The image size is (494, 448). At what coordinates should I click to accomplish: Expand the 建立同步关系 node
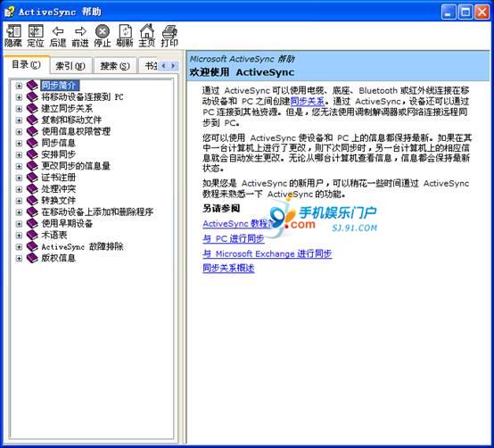(19, 109)
